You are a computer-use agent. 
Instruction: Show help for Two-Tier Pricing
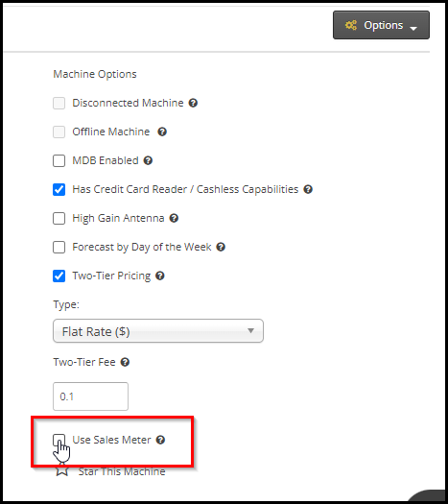160,276
